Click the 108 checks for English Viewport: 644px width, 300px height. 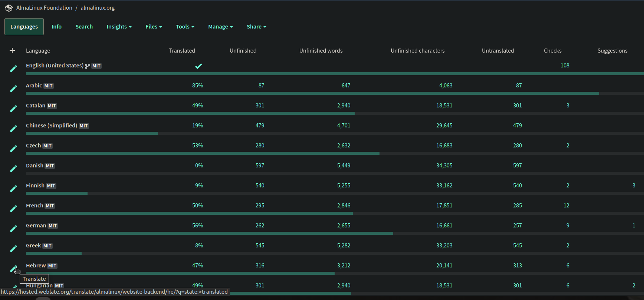(565, 66)
